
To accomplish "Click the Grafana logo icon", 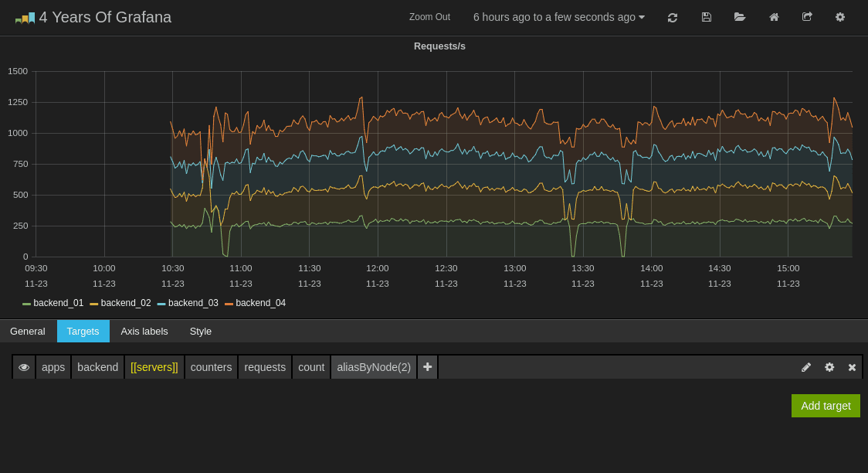I will (x=25, y=18).
